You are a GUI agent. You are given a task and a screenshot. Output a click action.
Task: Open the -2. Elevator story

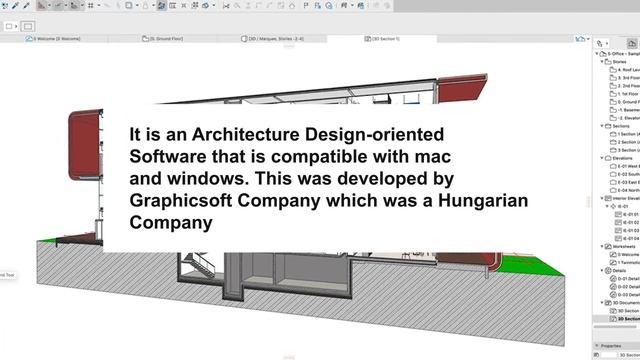click(x=624, y=118)
